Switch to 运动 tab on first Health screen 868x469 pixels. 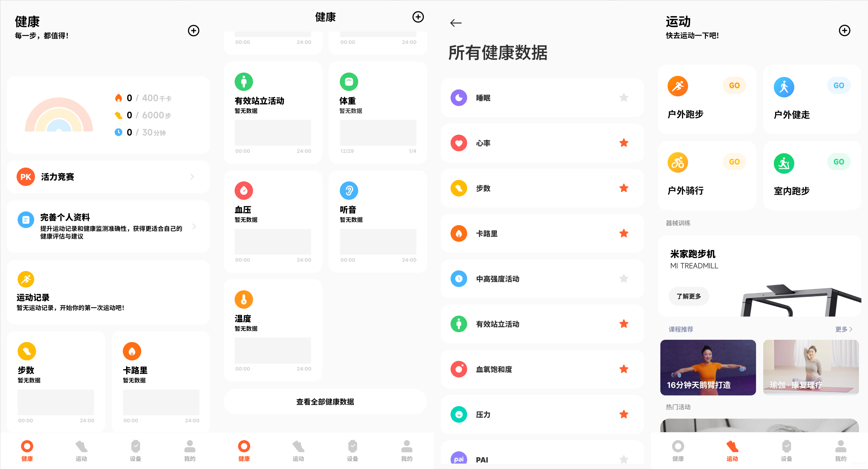(81, 451)
